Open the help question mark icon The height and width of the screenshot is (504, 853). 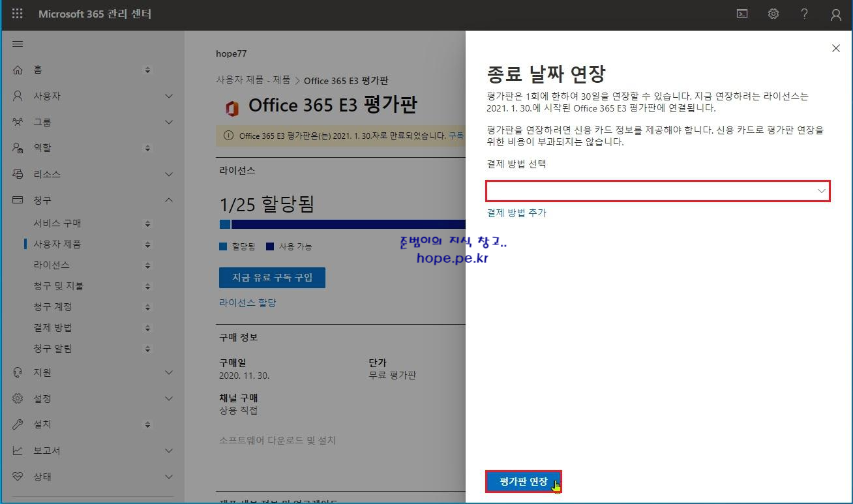(x=805, y=14)
